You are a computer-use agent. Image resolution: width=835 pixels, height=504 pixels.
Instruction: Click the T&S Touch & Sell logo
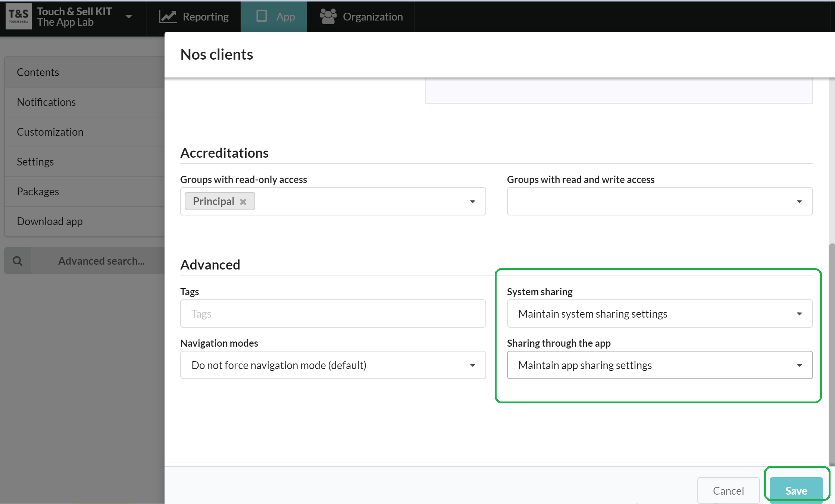click(19, 17)
